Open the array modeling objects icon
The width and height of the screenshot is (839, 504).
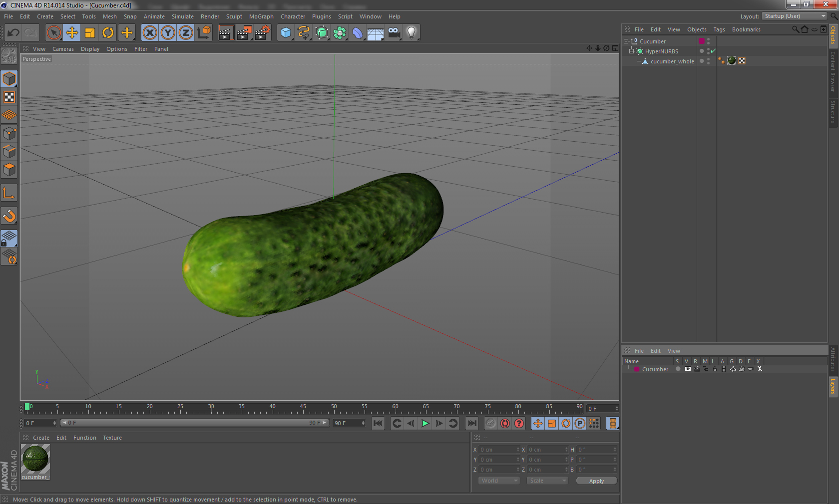pyautogui.click(x=340, y=33)
